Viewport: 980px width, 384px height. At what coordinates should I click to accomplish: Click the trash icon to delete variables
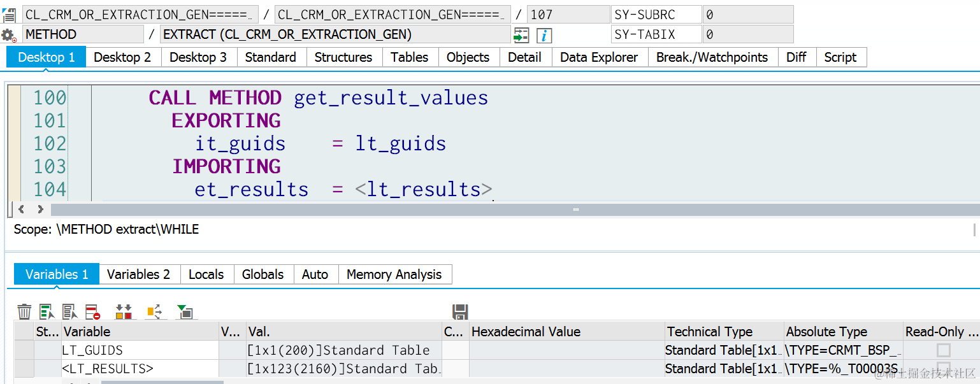[x=24, y=311]
